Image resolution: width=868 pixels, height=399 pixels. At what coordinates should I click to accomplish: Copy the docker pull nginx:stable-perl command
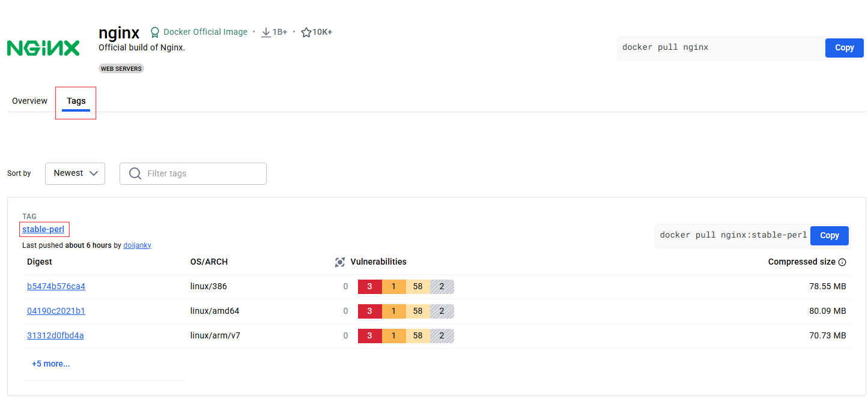click(829, 236)
